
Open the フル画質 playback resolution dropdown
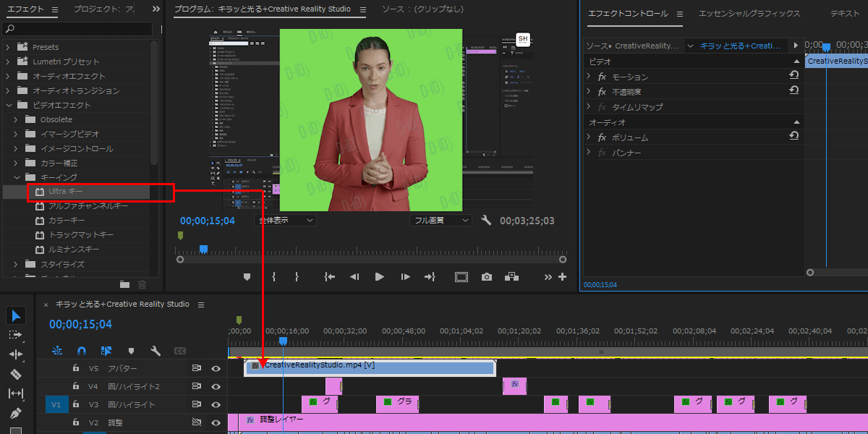441,221
